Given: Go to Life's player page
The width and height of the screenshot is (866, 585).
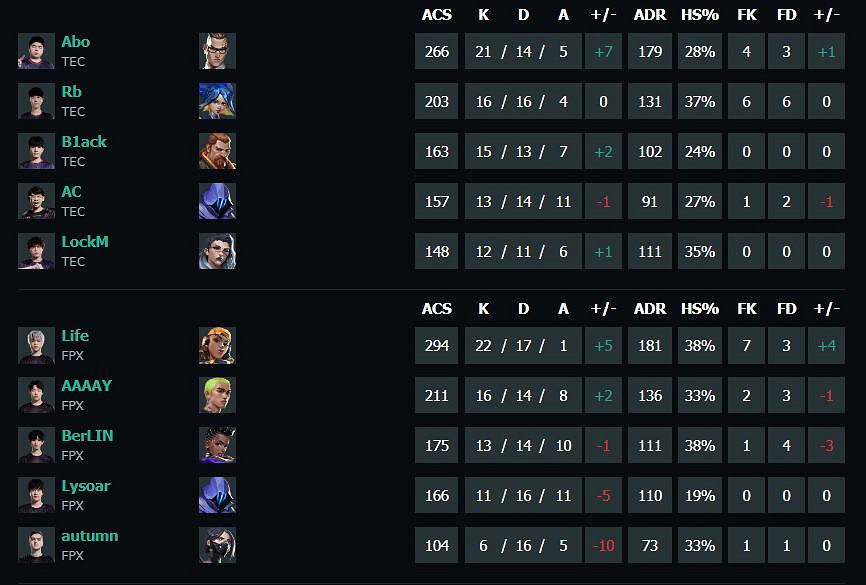Looking at the screenshot, I should pos(75,336).
